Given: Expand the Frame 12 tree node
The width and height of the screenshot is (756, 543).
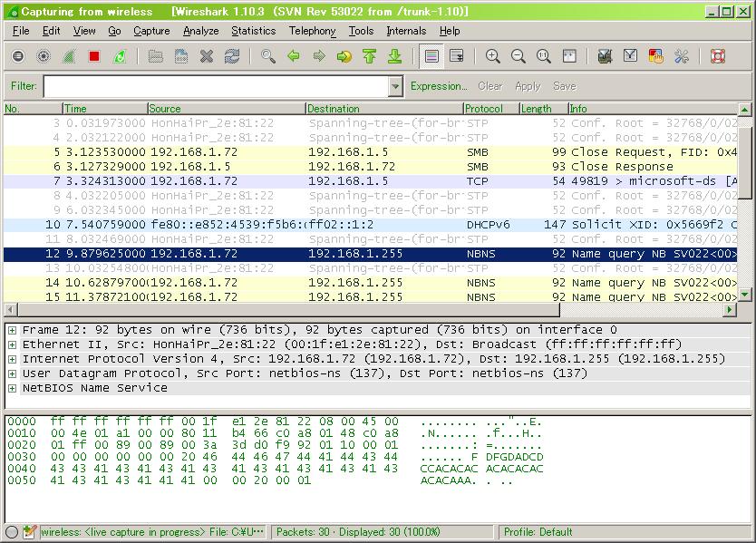Looking at the screenshot, I should tap(12, 330).
